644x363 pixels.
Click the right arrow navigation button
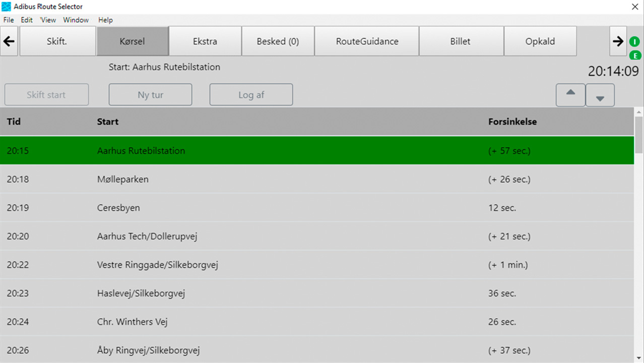618,41
